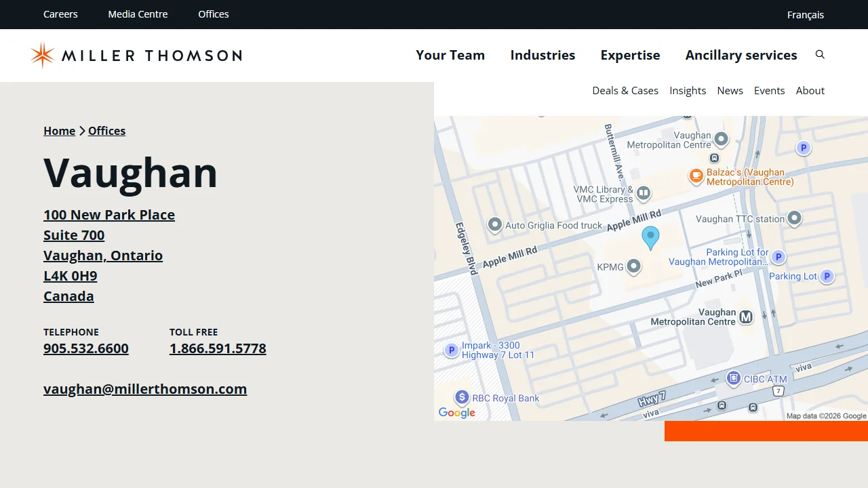This screenshot has height=488, width=868.
Task: Call telephone number 905.532.6600
Action: point(86,348)
